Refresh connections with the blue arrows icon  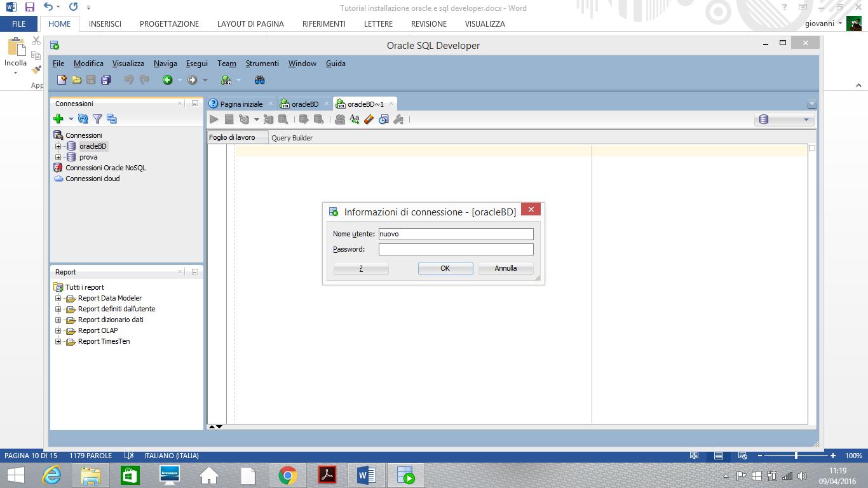coord(83,119)
